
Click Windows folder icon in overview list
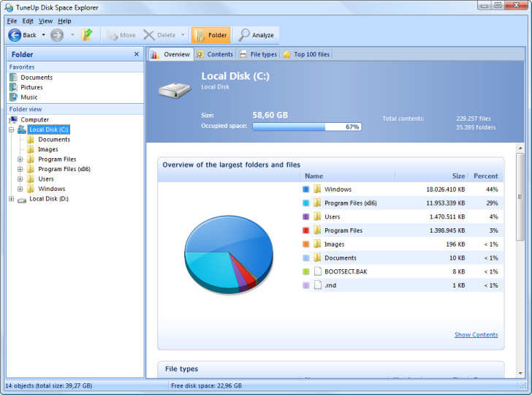(317, 189)
